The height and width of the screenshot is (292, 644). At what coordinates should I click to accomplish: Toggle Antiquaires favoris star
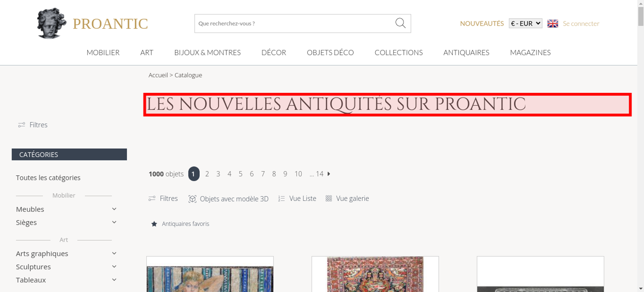(x=154, y=224)
